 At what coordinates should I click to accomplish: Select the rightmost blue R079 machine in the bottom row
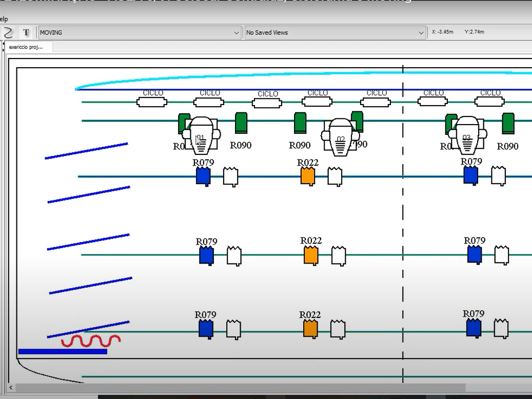tap(474, 328)
